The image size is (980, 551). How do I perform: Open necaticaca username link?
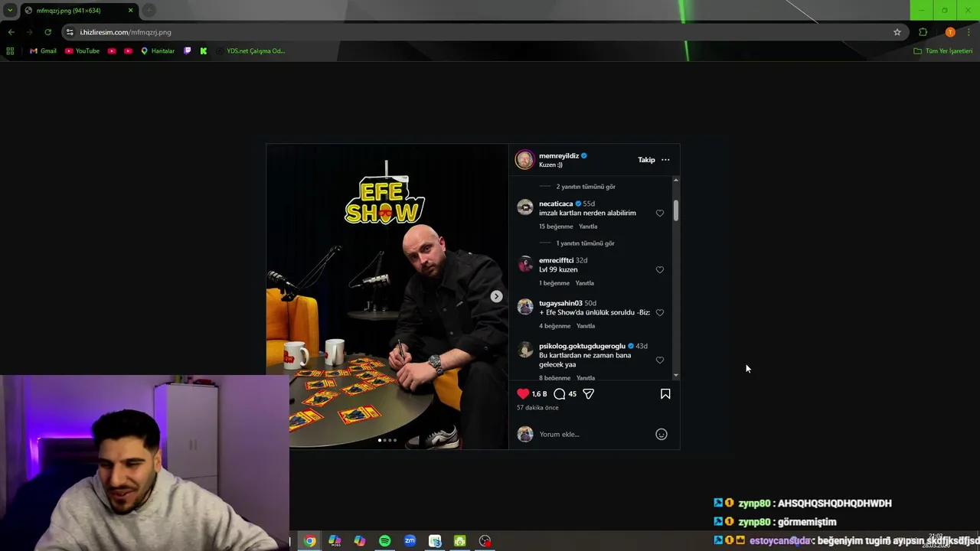pyautogui.click(x=556, y=204)
